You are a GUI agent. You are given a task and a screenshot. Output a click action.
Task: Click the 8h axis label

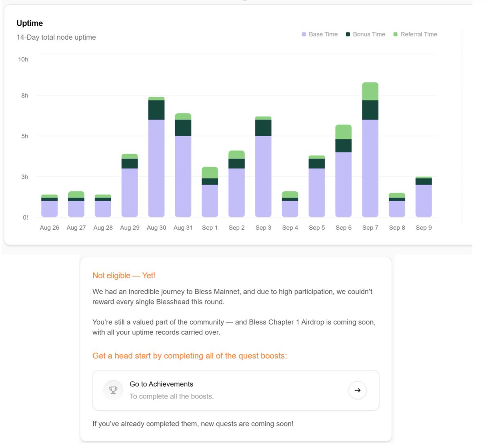pos(25,95)
